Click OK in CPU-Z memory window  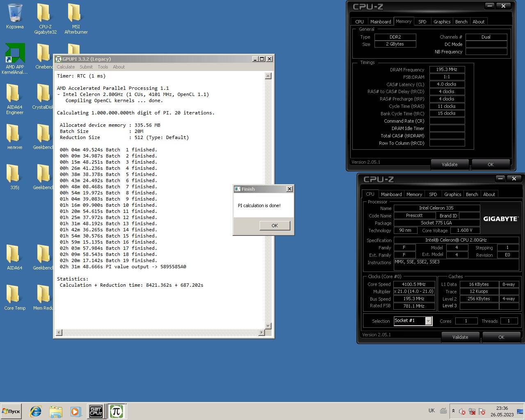point(491,164)
